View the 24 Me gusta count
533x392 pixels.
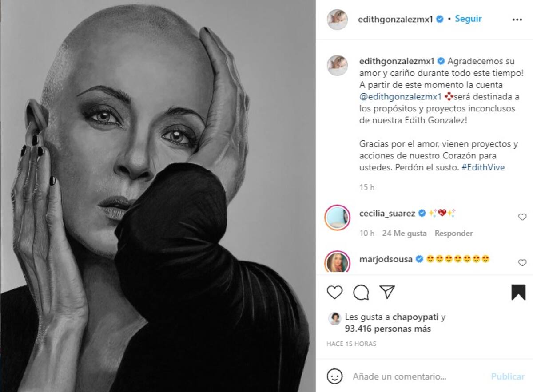click(404, 233)
